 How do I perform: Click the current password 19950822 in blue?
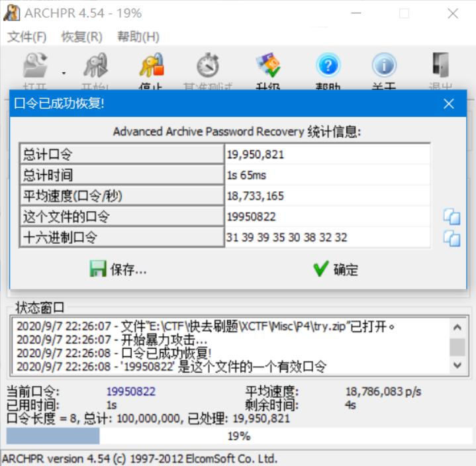coord(131,392)
